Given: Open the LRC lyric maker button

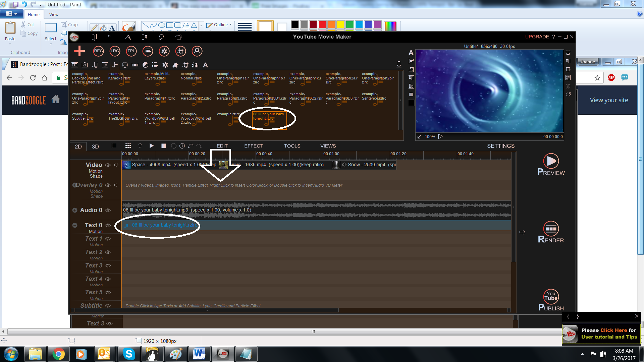Looking at the screenshot, I should click(115, 51).
